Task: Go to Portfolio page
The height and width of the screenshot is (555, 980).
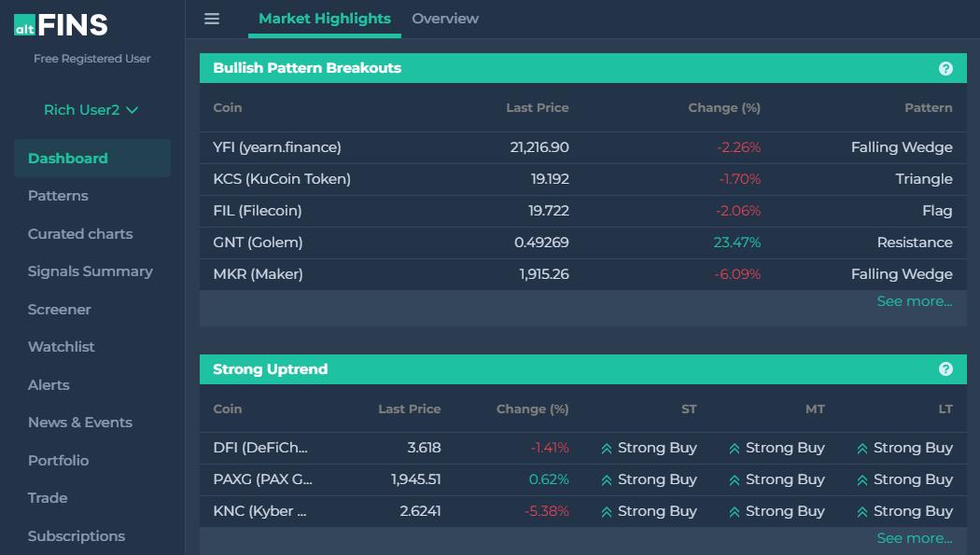Action: click(x=58, y=461)
